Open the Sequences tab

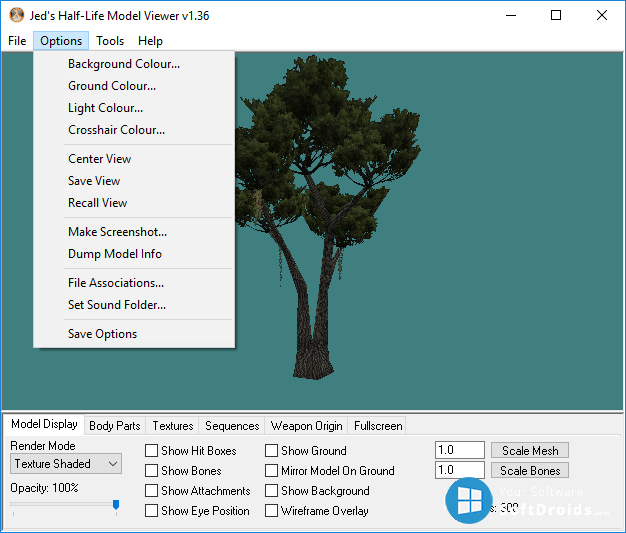[x=232, y=426]
